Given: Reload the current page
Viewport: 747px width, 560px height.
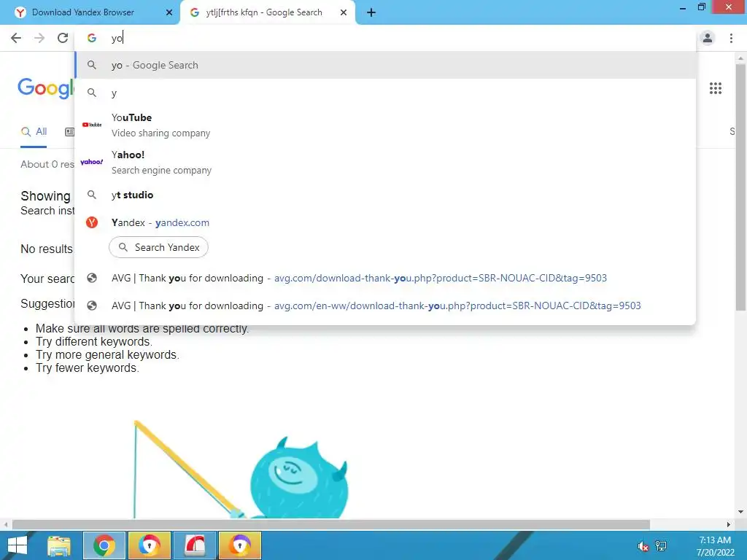Looking at the screenshot, I should click(63, 38).
